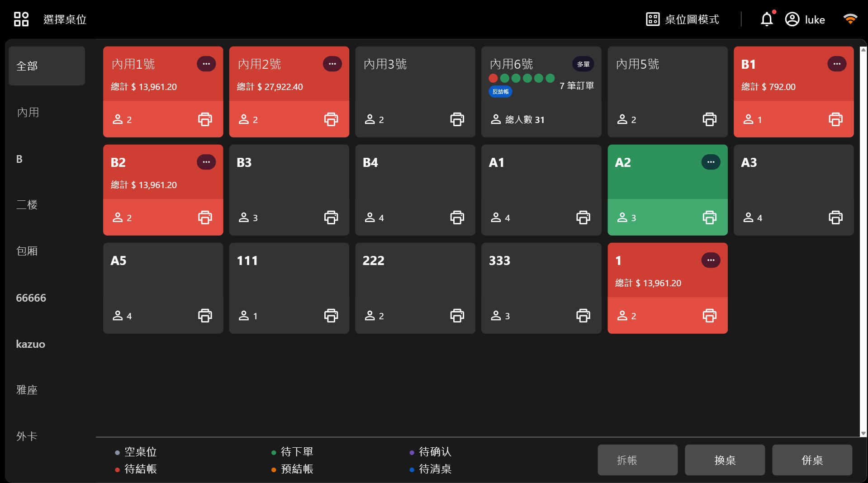
Task: Select table card B4
Action: (415, 190)
